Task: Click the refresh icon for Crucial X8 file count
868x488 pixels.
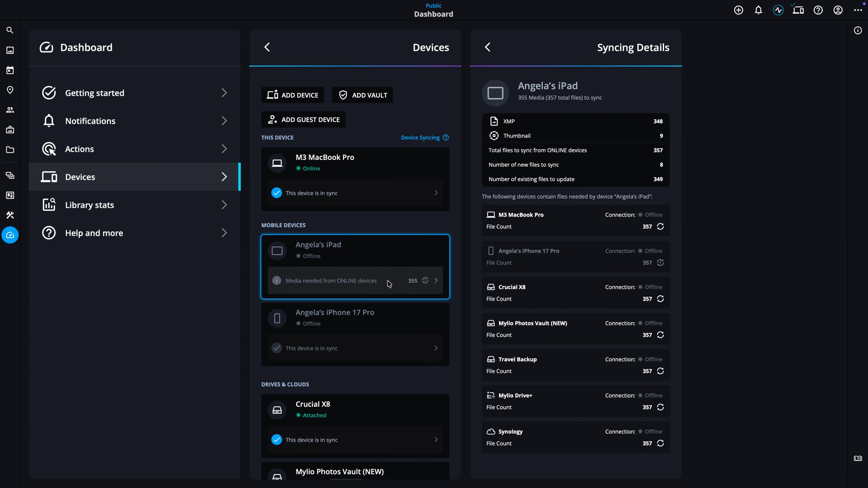Action: (x=660, y=299)
